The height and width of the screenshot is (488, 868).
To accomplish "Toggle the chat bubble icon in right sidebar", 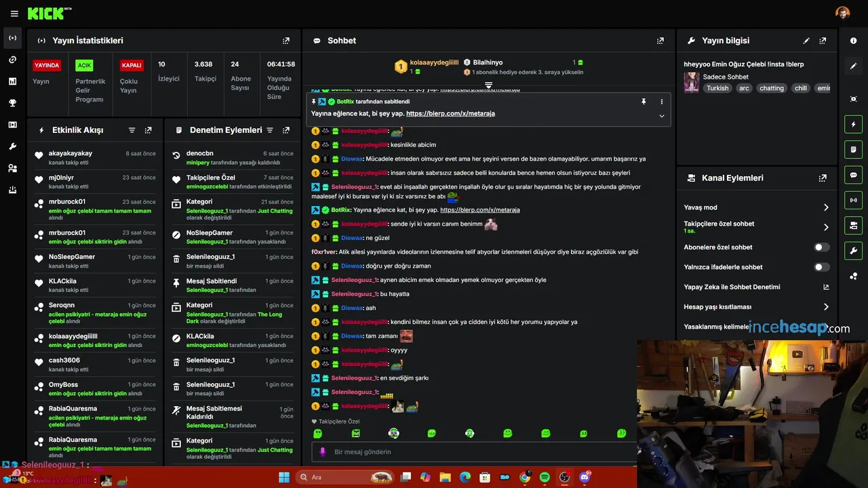I will point(853,175).
